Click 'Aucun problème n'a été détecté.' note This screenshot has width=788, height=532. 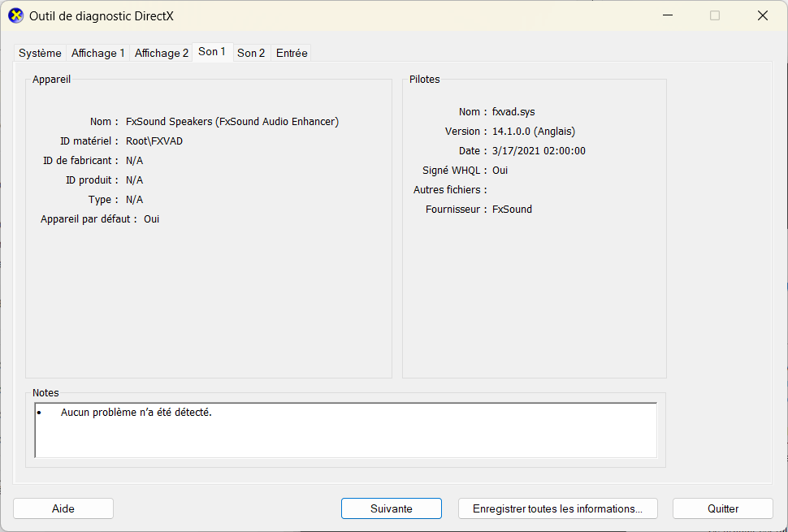pyautogui.click(x=136, y=413)
